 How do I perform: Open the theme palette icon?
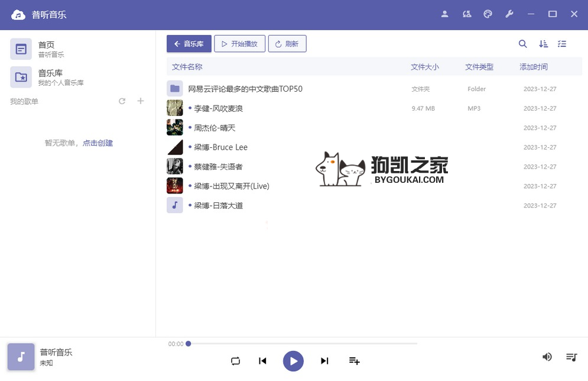pos(488,14)
